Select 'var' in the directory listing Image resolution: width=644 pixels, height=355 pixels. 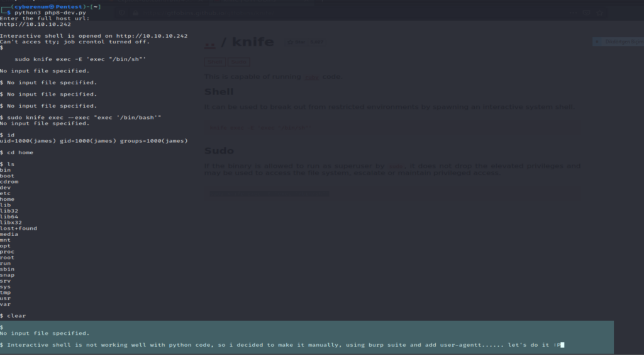click(5, 304)
